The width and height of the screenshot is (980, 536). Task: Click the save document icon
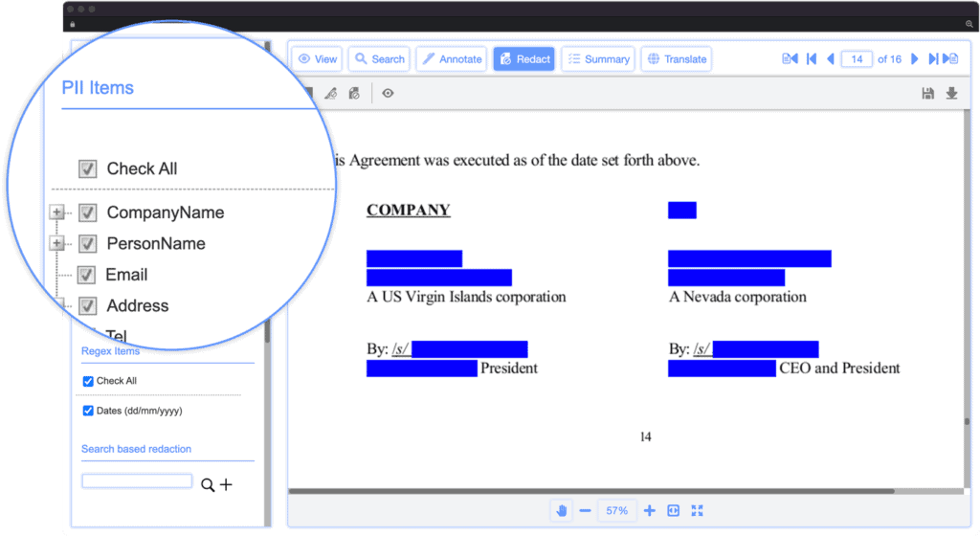click(927, 93)
